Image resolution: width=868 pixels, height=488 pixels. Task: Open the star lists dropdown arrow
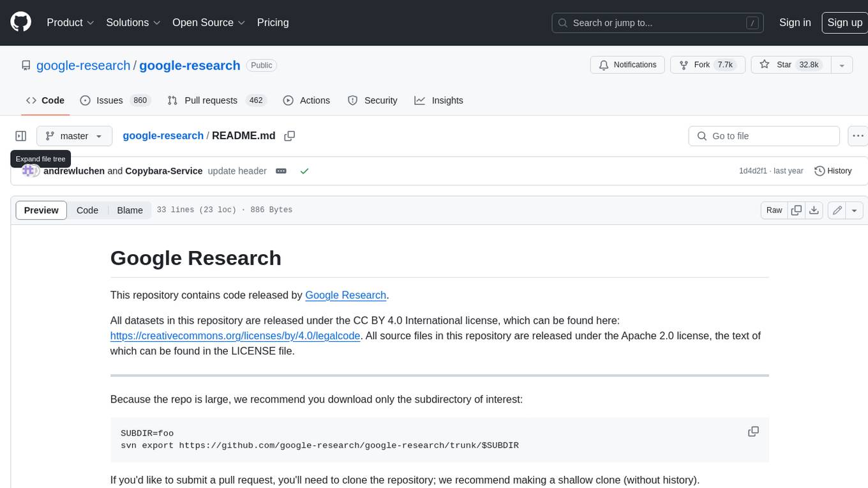tap(842, 65)
